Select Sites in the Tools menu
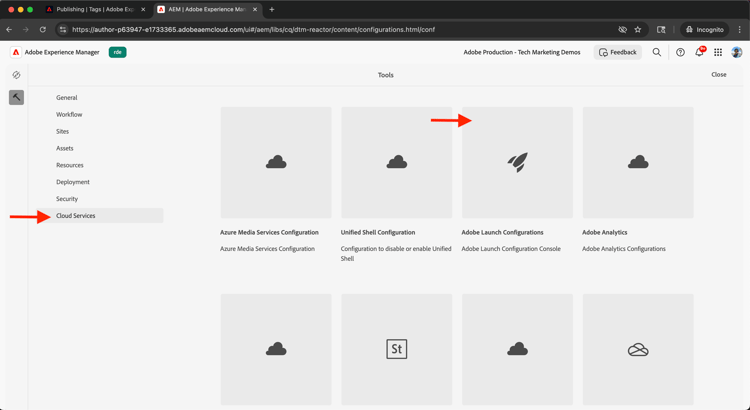This screenshot has height=410, width=750. [63, 131]
